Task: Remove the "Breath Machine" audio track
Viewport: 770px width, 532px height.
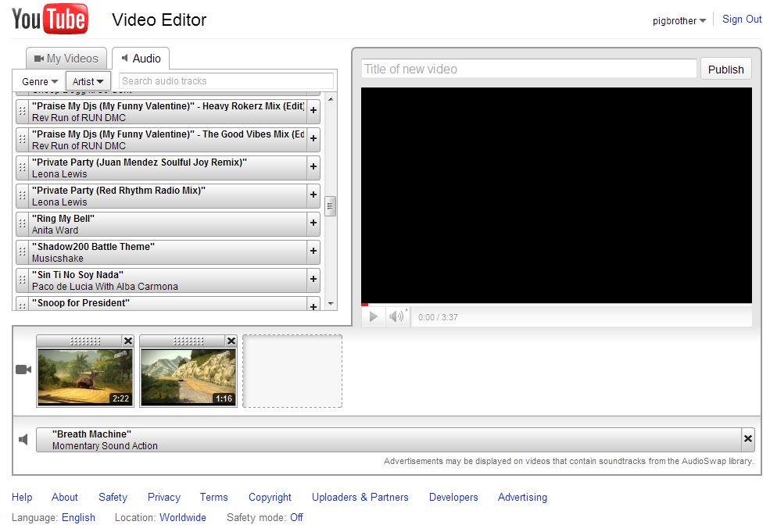Action: [748, 439]
